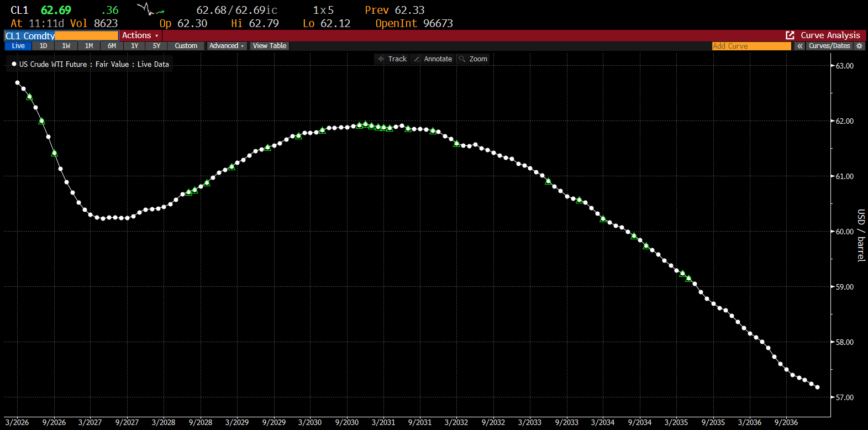
Task: Open the Actions dropdown menu
Action: point(140,35)
